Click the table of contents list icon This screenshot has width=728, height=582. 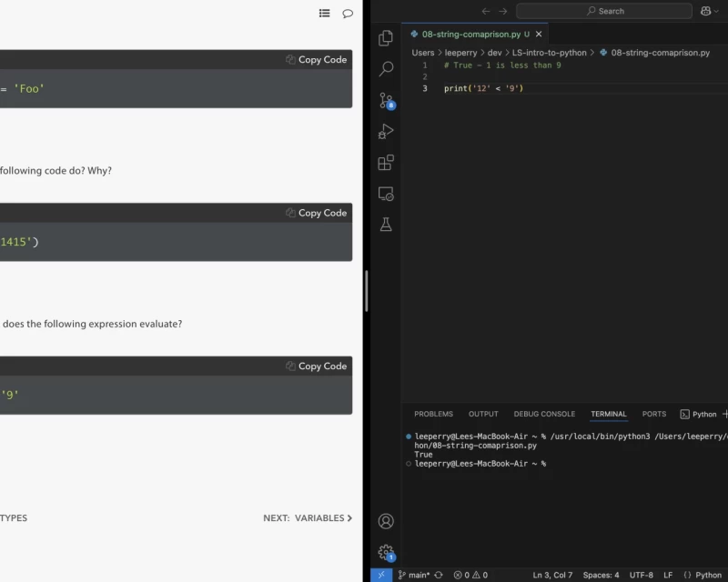point(325,13)
